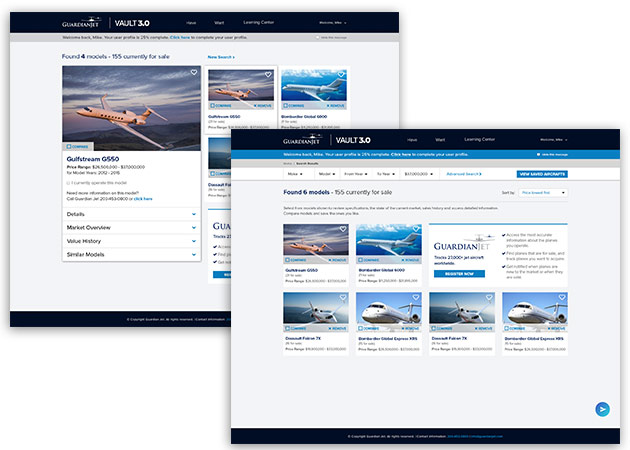This screenshot has width=630, height=450.
Task: Expand the Details section in back window
Action: tap(131, 214)
